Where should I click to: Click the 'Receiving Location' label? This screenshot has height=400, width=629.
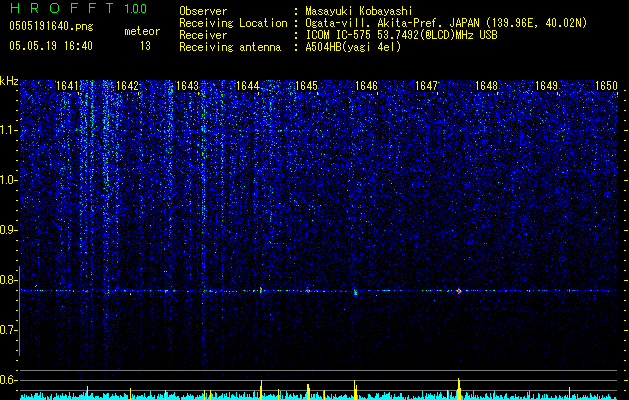tap(233, 23)
